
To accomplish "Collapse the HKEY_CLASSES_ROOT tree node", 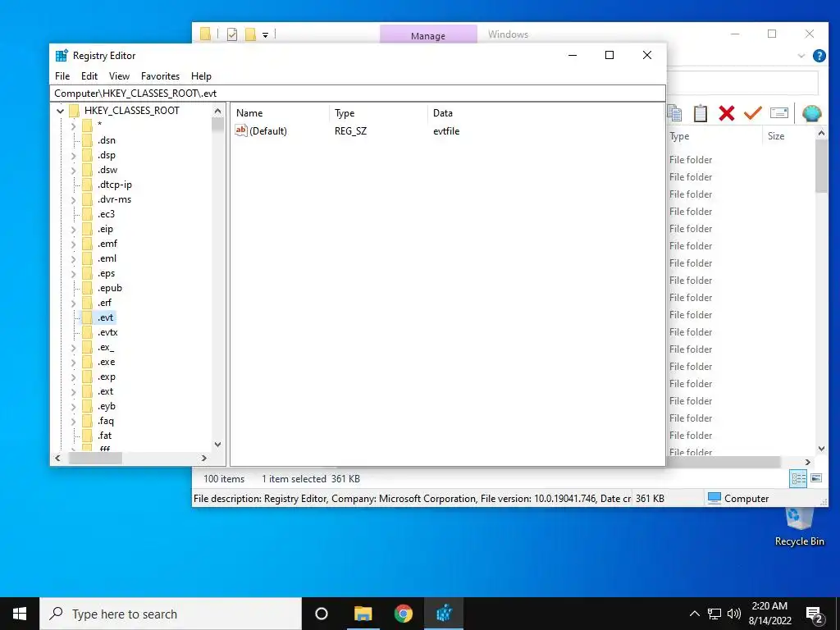I will pos(60,111).
